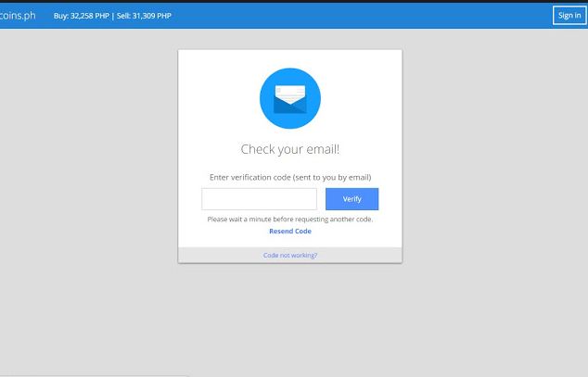Screen dimensions: 588x377
Task: Click the coins.ph logo
Action: [x=18, y=16]
